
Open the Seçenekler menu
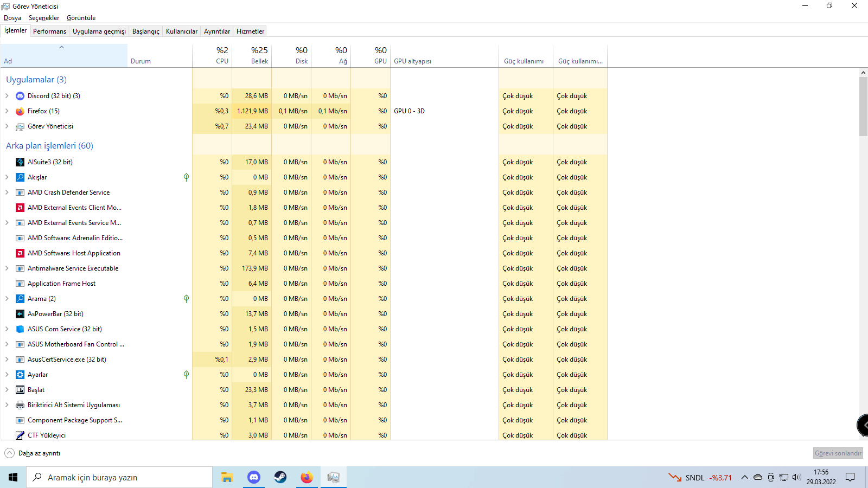44,18
